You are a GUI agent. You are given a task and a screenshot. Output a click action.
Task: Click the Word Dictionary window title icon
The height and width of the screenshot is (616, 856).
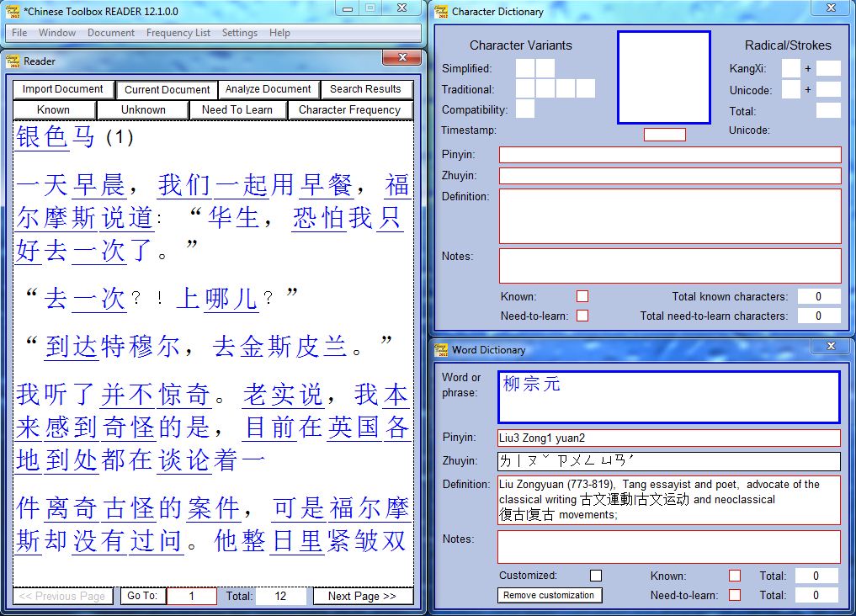[442, 349]
